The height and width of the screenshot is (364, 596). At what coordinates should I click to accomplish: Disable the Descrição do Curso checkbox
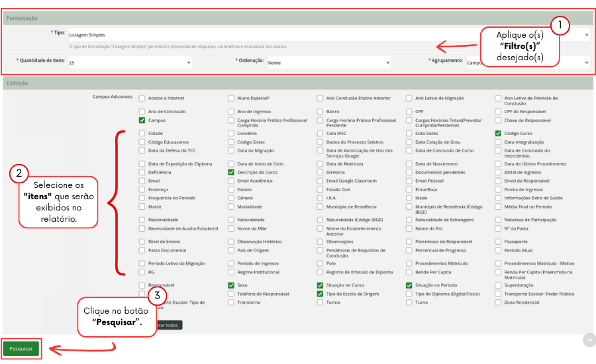pyautogui.click(x=231, y=172)
